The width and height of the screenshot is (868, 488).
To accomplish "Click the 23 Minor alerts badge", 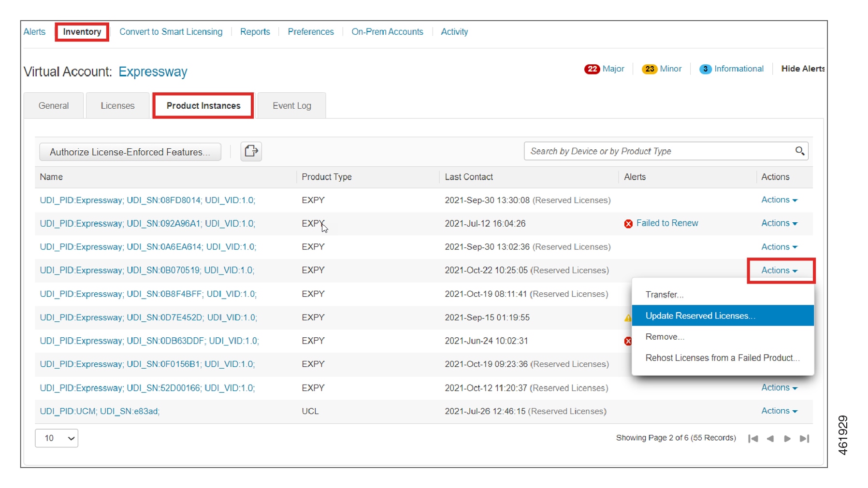I will coord(650,69).
